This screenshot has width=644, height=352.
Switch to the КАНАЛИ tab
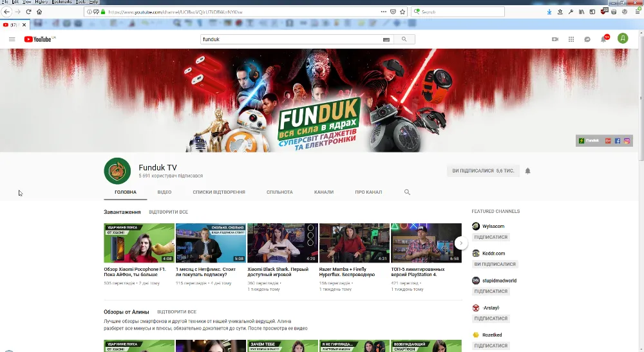point(324,192)
